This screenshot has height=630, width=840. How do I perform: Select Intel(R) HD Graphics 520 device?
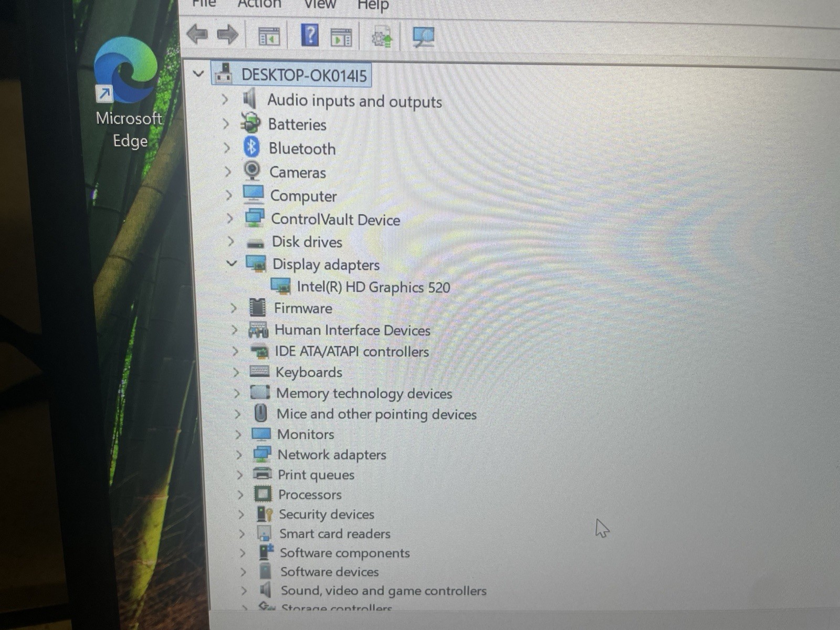[373, 287]
